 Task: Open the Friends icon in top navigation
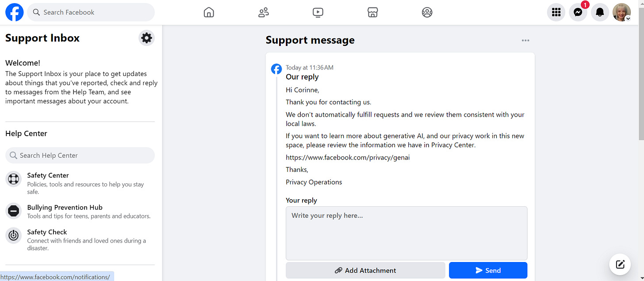[x=264, y=12]
